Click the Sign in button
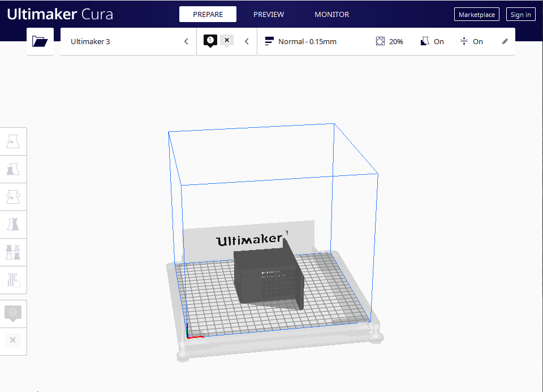543x392 pixels. coord(520,15)
